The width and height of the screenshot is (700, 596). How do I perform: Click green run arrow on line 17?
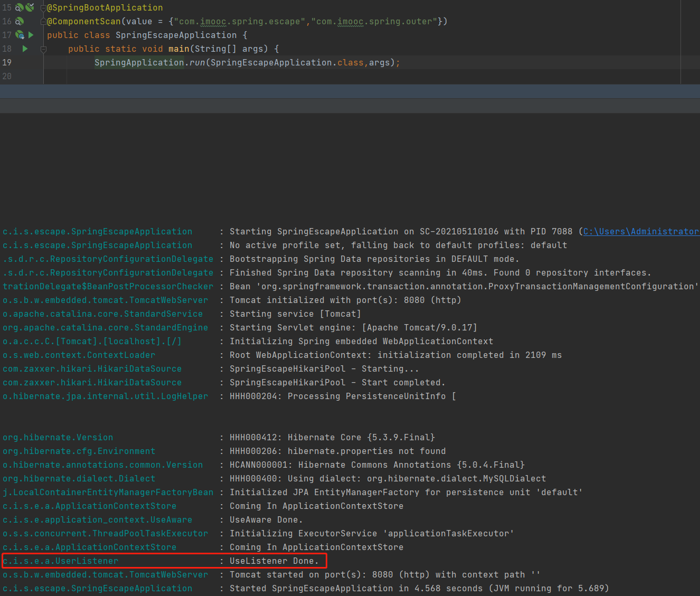tap(31, 35)
